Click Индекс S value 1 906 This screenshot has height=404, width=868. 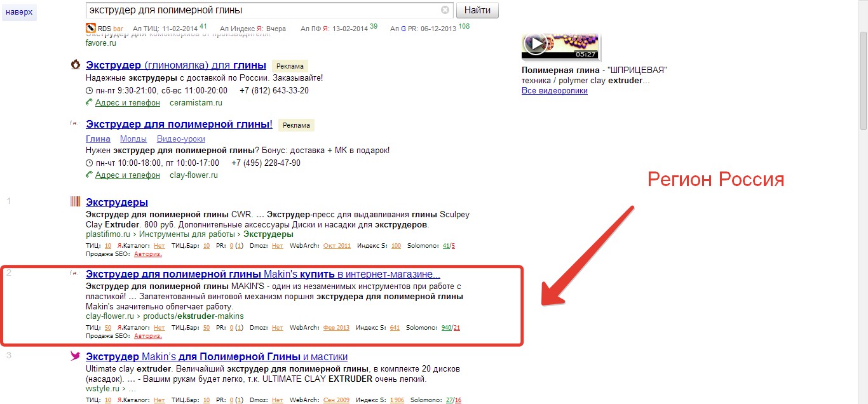397,400
